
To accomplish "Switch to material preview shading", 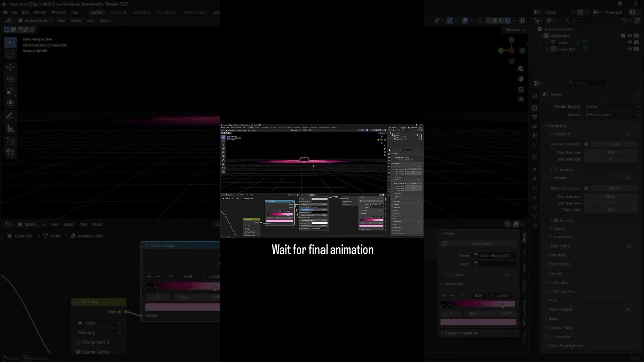I will (x=501, y=21).
